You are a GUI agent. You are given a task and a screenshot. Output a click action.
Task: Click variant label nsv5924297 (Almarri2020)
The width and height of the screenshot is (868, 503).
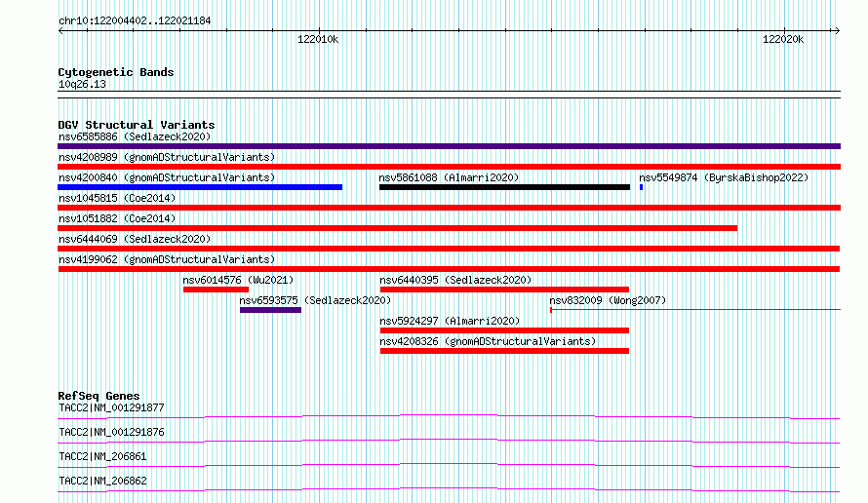click(450, 321)
